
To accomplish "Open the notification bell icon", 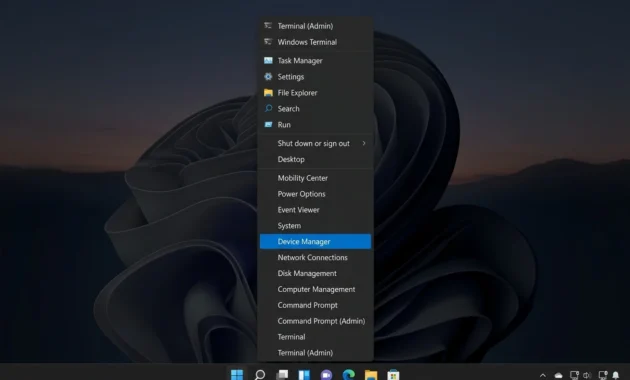I will [x=616, y=375].
